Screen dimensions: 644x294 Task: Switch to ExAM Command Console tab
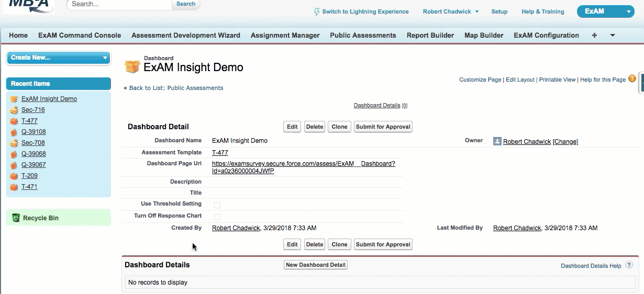point(80,36)
